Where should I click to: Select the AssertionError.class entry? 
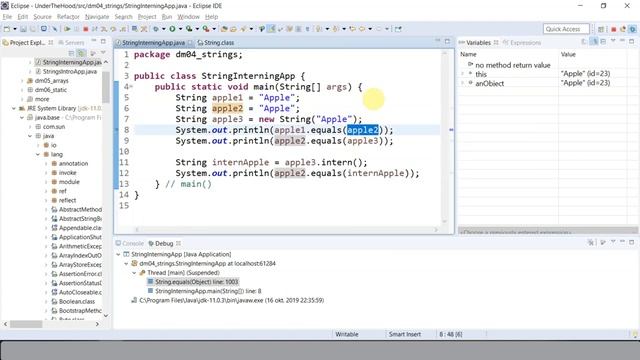pyautogui.click(x=76, y=274)
